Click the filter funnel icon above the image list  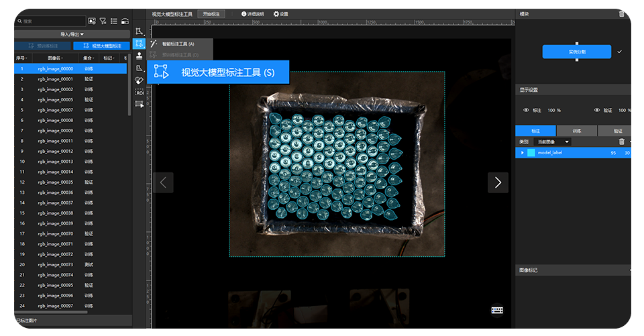(103, 21)
